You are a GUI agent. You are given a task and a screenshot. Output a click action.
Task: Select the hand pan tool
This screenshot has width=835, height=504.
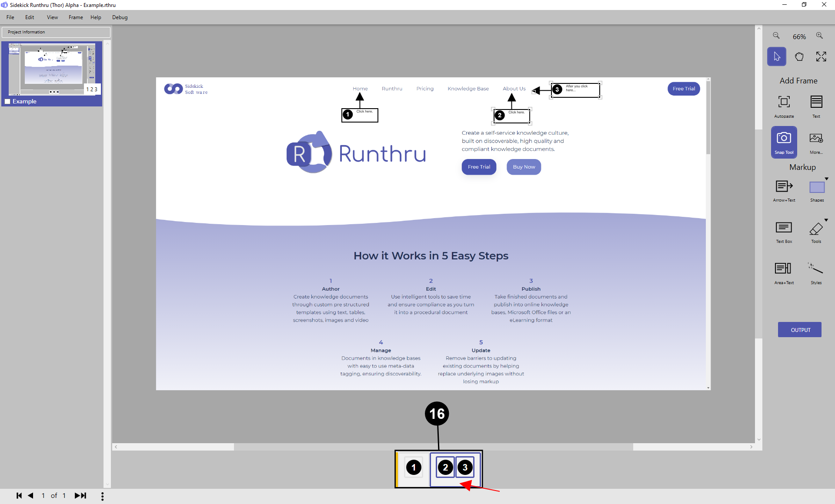799,56
